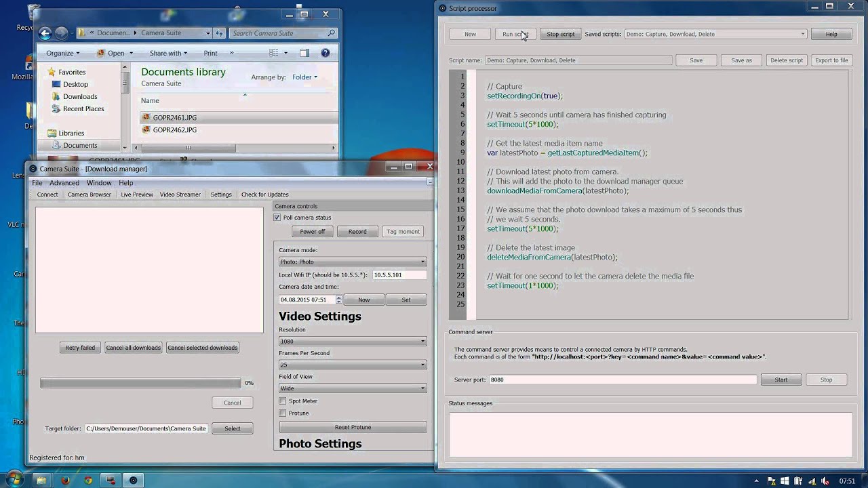Open the File menu in Camera Suite
The height and width of the screenshot is (488, 868).
(x=37, y=183)
